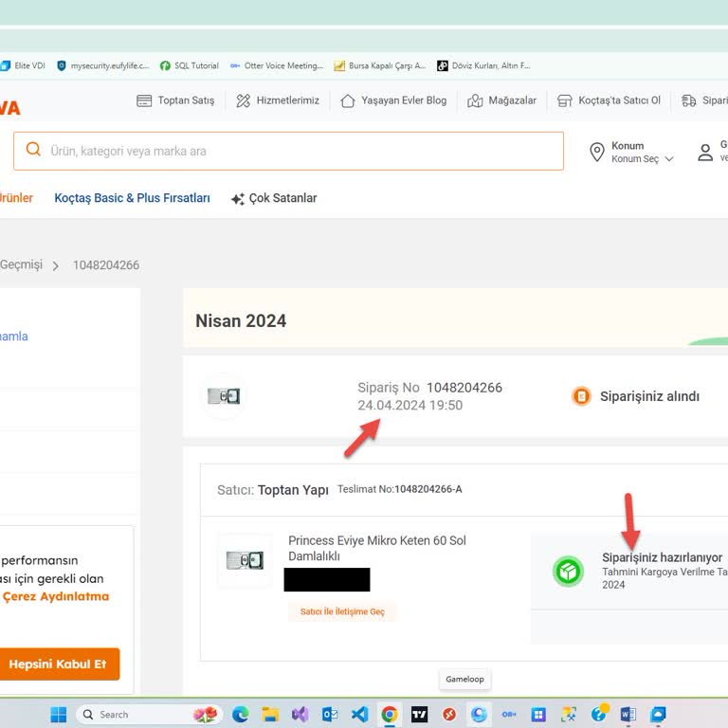This screenshot has height=728, width=728.
Task: Click the Siparişiniz alındı status text
Action: pos(649,396)
